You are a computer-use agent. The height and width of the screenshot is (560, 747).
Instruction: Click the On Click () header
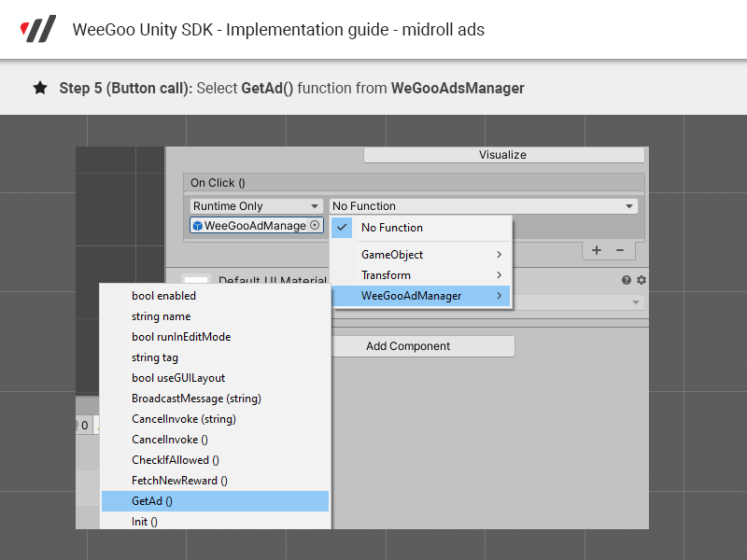(x=414, y=183)
